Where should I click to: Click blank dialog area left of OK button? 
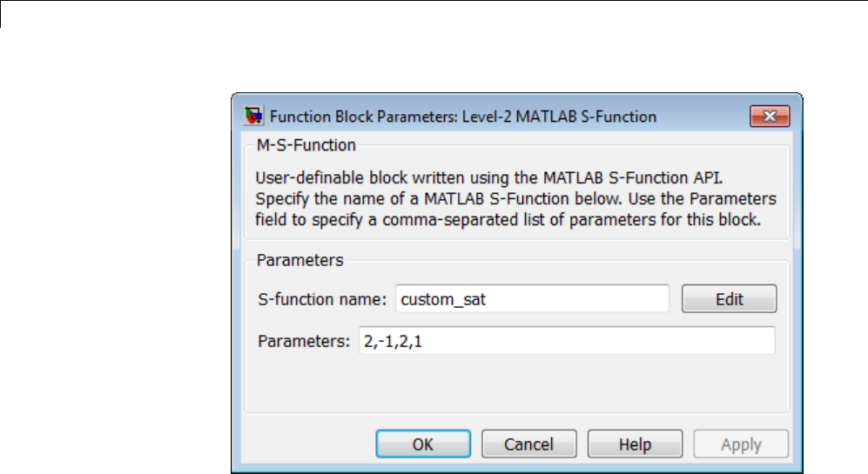[305, 444]
